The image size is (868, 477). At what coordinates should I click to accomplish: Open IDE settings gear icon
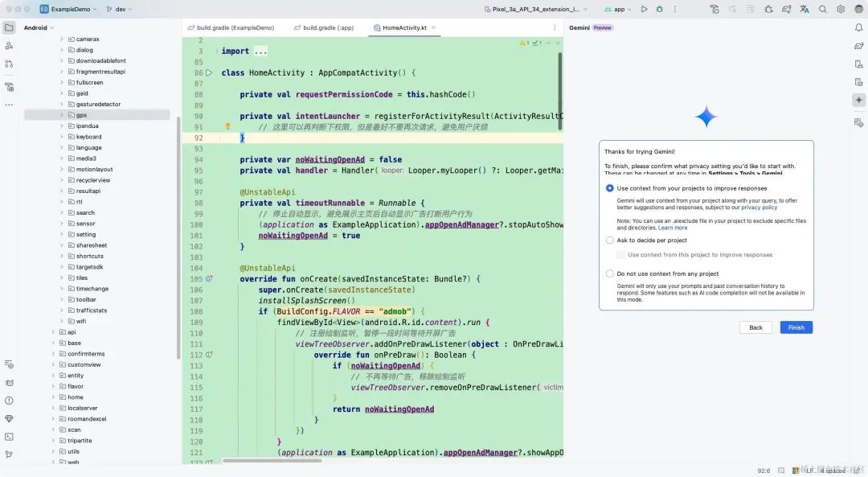(841, 9)
